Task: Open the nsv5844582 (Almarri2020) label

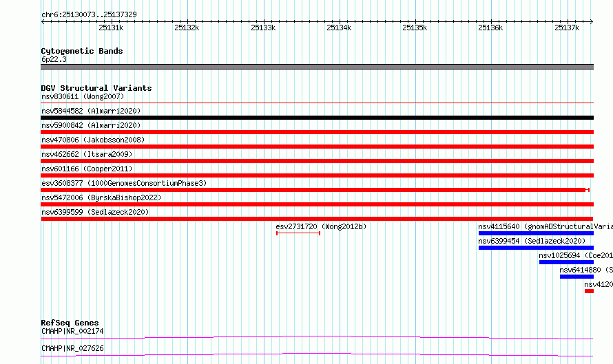Action: tap(91, 111)
